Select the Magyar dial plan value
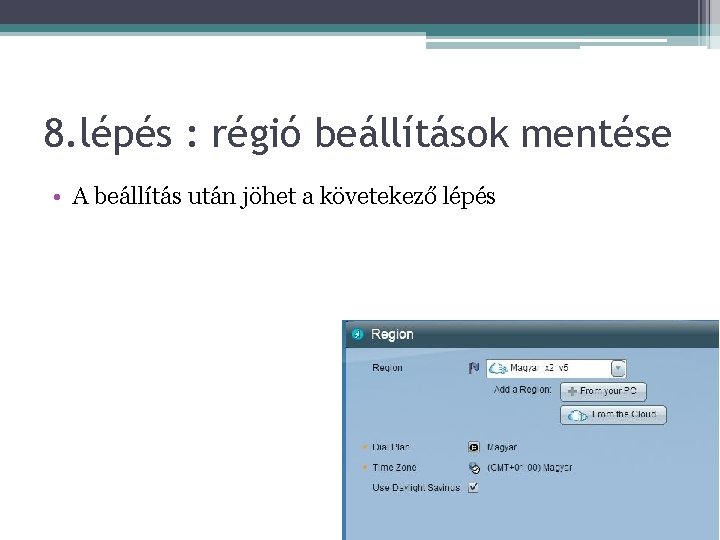This screenshot has height=540, width=720. point(502,447)
